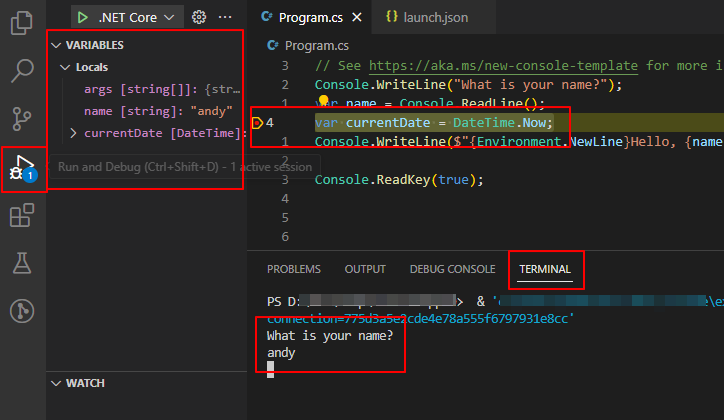Click the Program.cs breadcrumb
724x420 pixels.
point(317,46)
